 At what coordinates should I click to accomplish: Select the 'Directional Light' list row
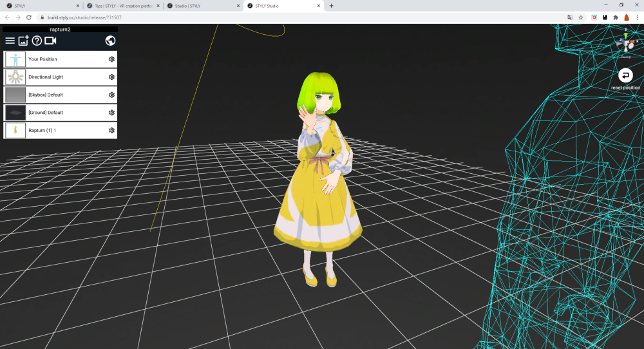[x=61, y=77]
